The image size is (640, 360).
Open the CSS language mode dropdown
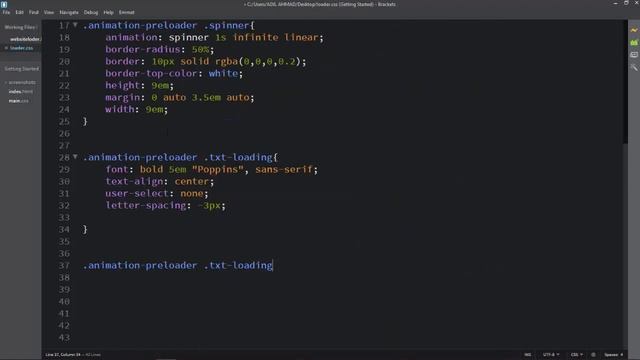(x=577, y=355)
